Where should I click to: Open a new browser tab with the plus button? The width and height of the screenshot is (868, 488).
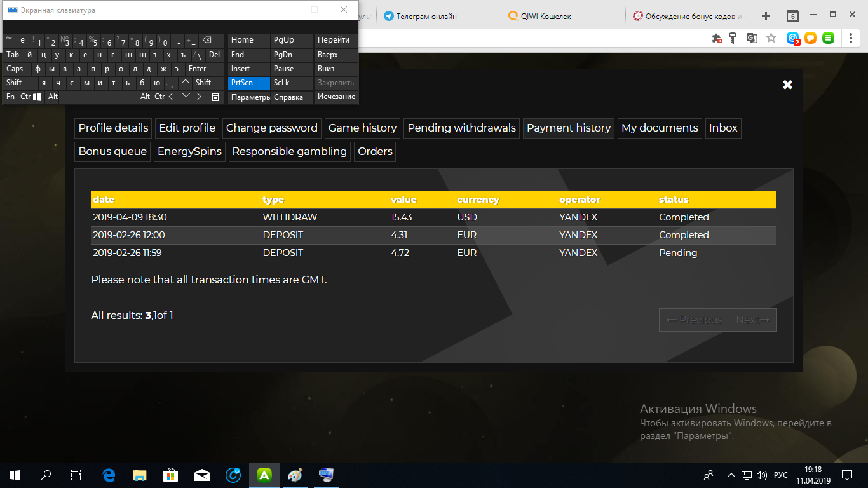point(766,16)
